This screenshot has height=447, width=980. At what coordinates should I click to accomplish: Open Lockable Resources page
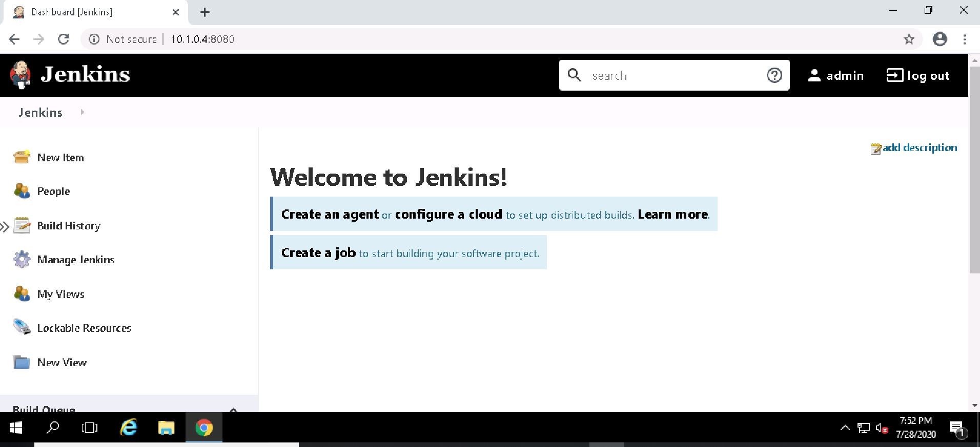coord(84,328)
